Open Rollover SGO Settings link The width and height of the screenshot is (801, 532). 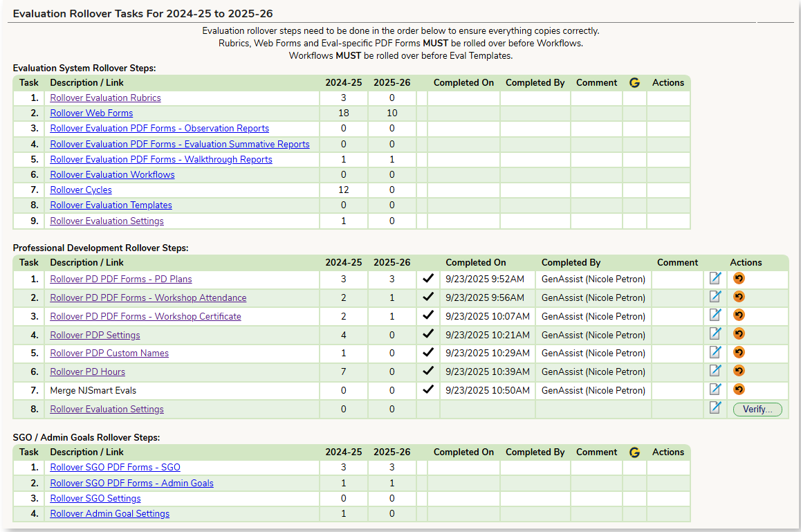pos(95,498)
